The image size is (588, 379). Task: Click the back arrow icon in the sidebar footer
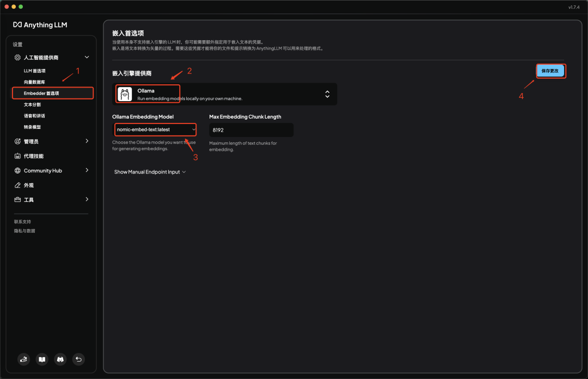pos(78,359)
